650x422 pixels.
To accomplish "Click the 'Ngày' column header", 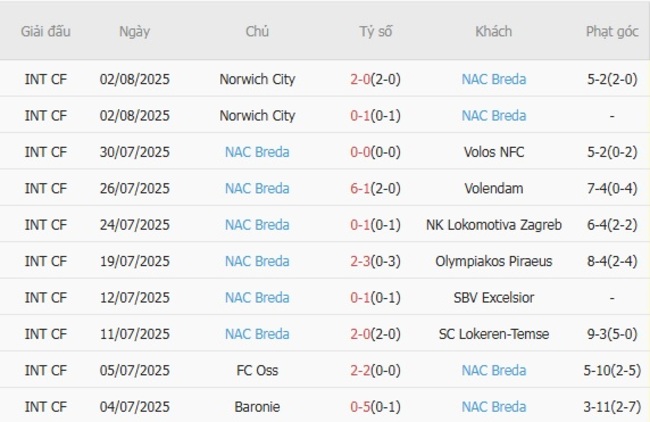I will click(x=134, y=31).
